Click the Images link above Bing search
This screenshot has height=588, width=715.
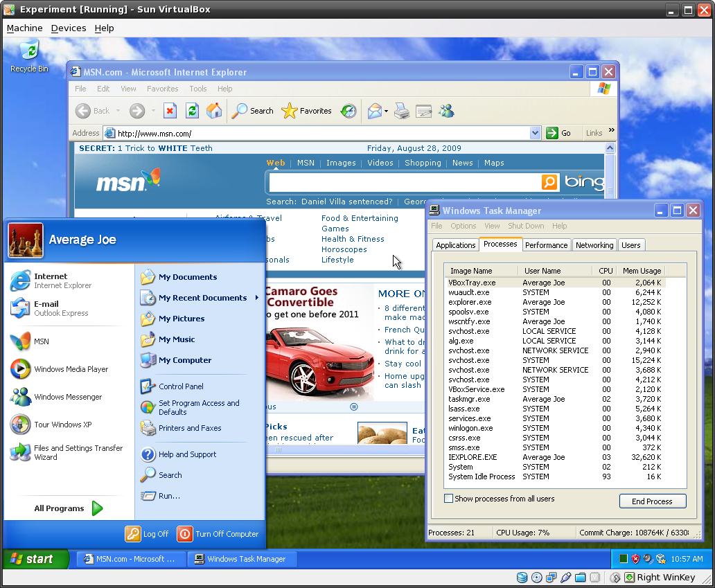[341, 163]
